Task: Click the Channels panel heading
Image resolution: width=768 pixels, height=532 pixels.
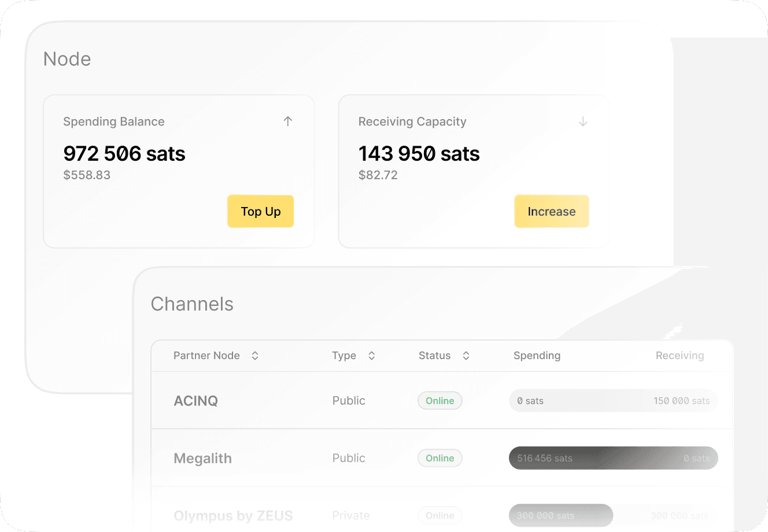Action: click(x=192, y=304)
